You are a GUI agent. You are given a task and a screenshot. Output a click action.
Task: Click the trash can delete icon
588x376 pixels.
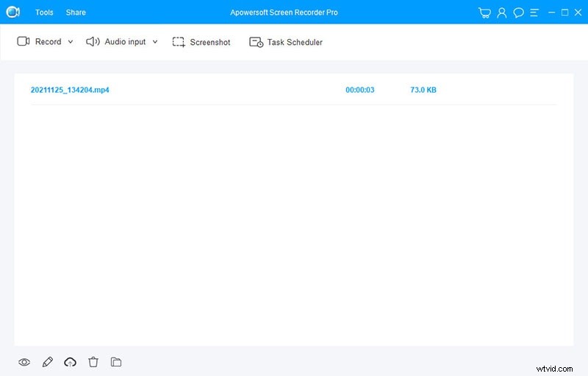pyautogui.click(x=93, y=362)
